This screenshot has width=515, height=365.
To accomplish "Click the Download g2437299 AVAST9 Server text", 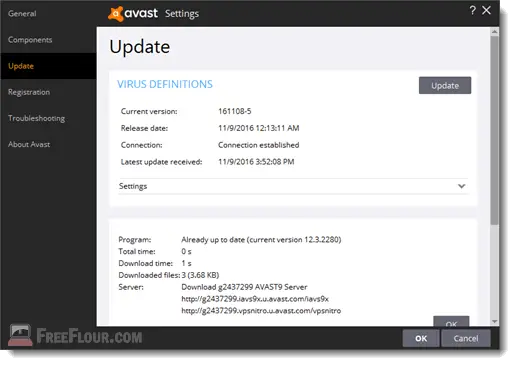I will click(244, 287).
